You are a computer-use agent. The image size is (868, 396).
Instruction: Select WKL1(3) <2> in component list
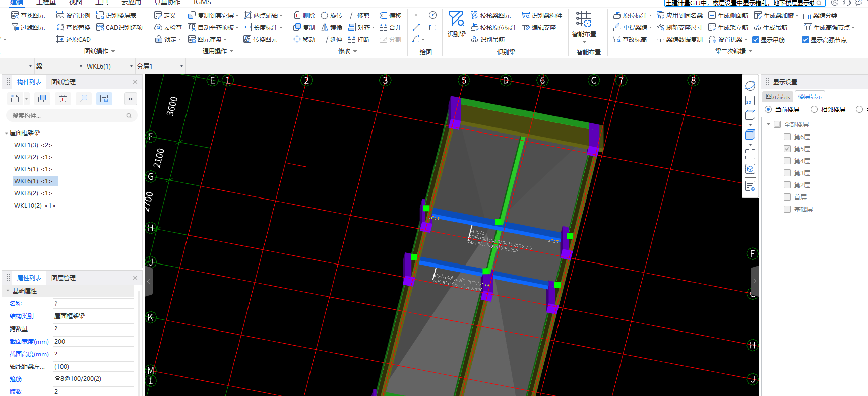tap(33, 145)
